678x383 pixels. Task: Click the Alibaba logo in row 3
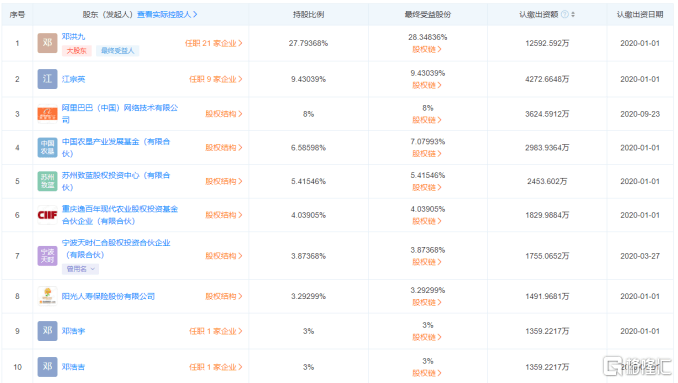47,114
